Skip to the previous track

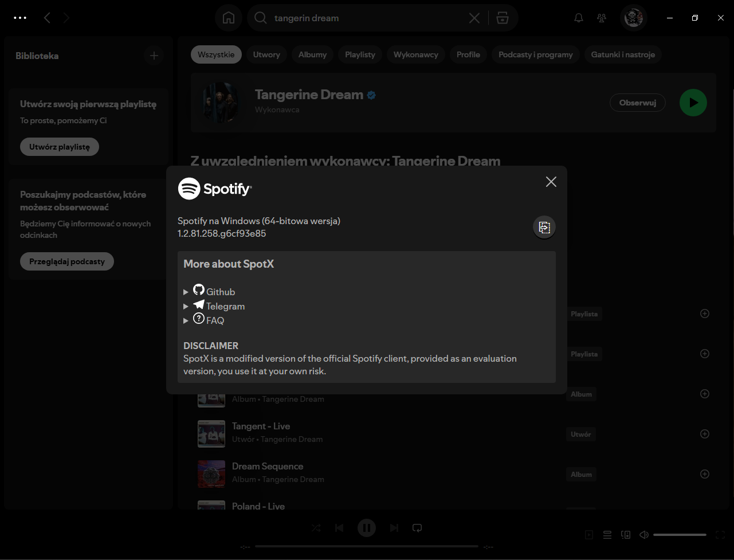click(339, 528)
